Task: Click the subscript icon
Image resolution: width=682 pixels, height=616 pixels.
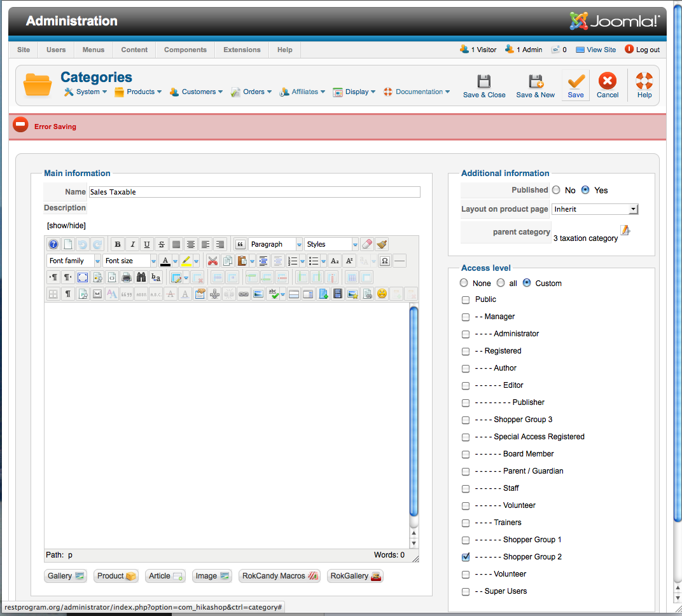Action: click(x=335, y=261)
